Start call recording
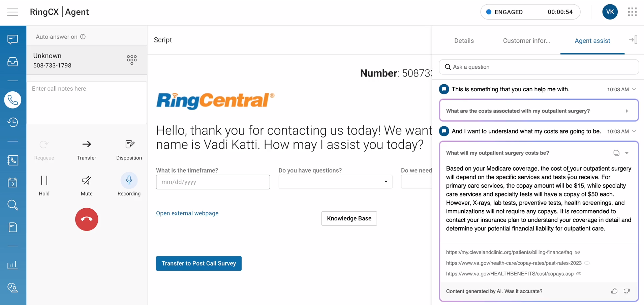Screen dimensions: 644x305 (129, 180)
